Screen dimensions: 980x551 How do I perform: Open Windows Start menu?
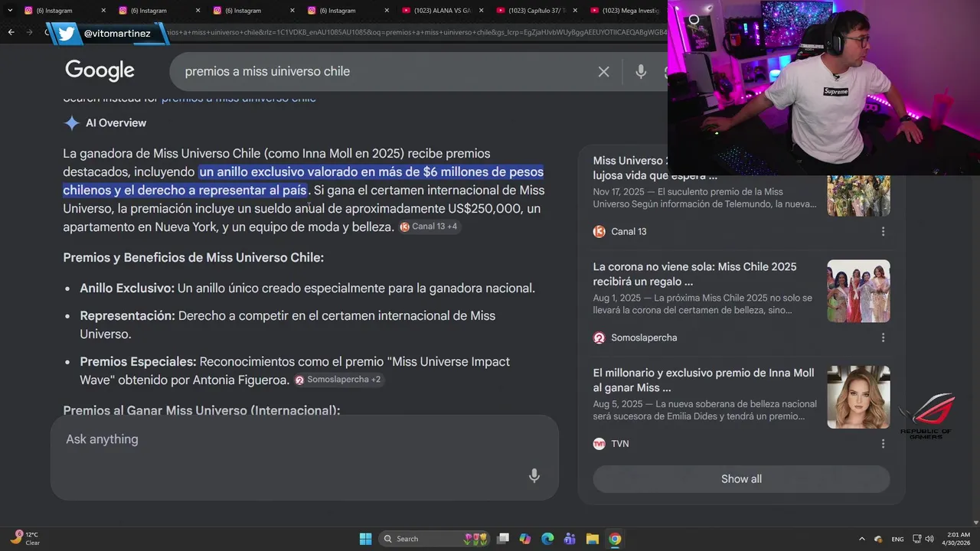point(365,539)
